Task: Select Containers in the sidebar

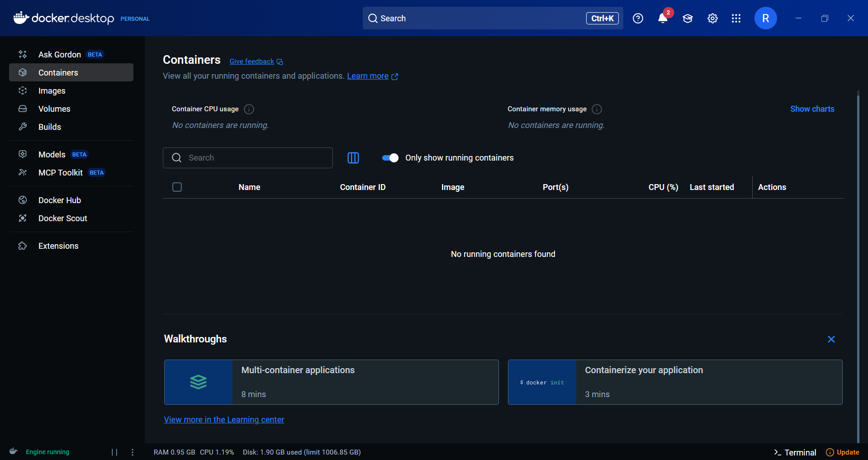Action: pyautogui.click(x=71, y=72)
